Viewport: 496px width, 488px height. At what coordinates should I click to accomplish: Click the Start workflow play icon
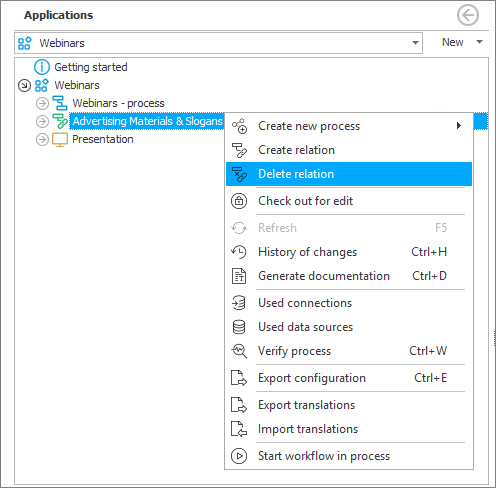tap(239, 456)
